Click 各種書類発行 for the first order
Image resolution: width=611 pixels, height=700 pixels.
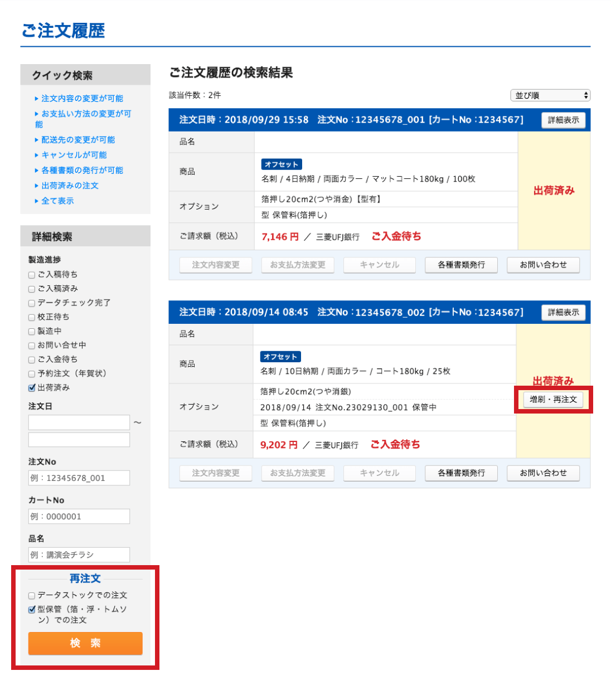click(x=461, y=265)
